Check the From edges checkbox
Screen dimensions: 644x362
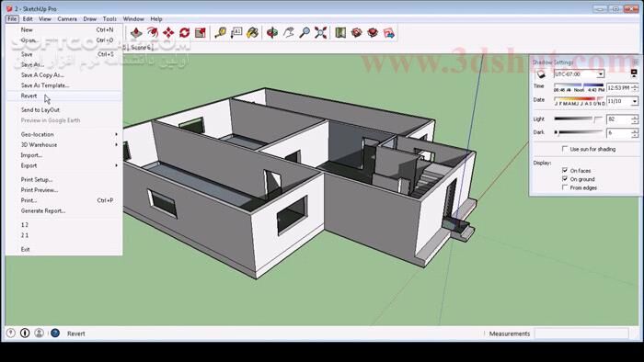click(x=565, y=187)
